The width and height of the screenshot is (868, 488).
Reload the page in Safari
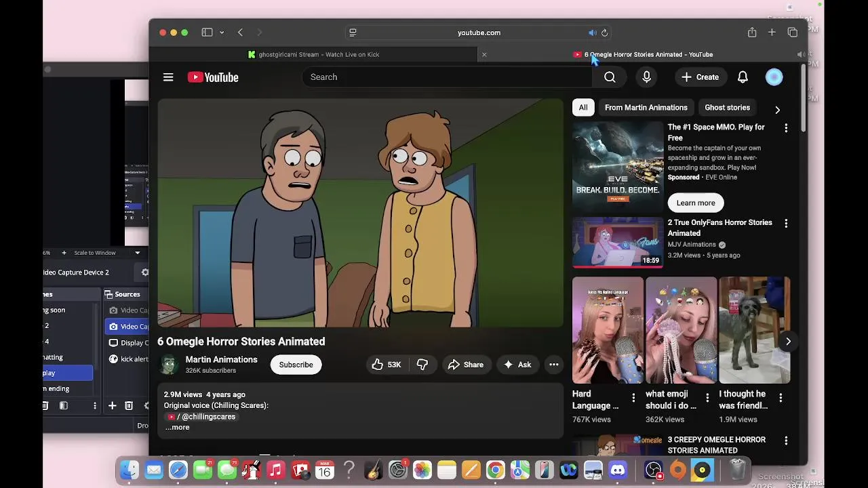coord(604,33)
